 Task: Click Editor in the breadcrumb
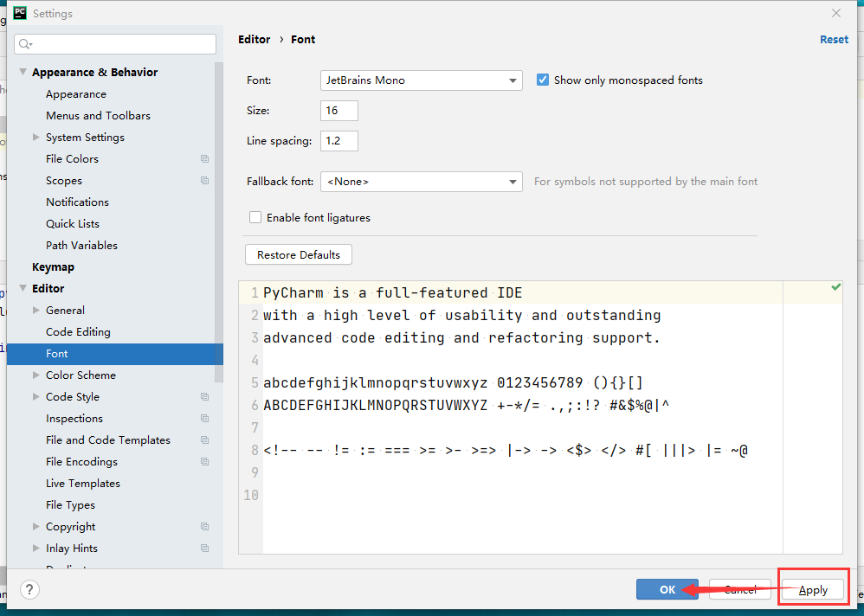[x=254, y=40]
